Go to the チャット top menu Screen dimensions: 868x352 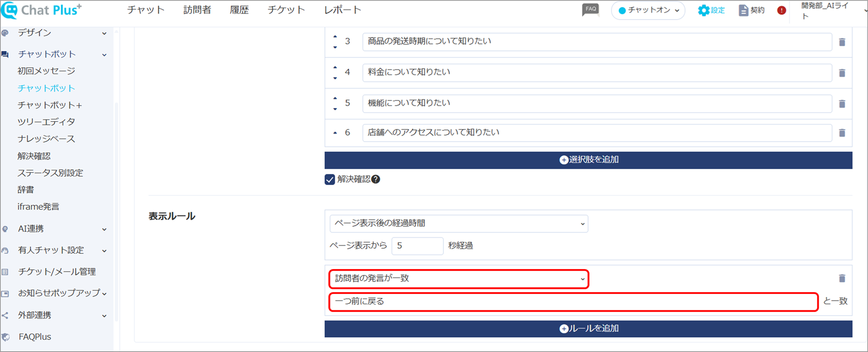click(146, 10)
